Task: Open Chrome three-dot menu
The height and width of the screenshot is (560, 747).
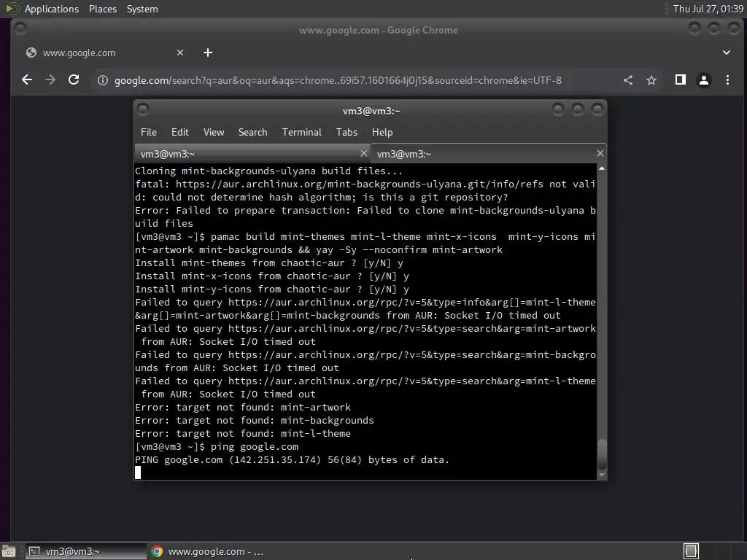Action: coord(727,80)
